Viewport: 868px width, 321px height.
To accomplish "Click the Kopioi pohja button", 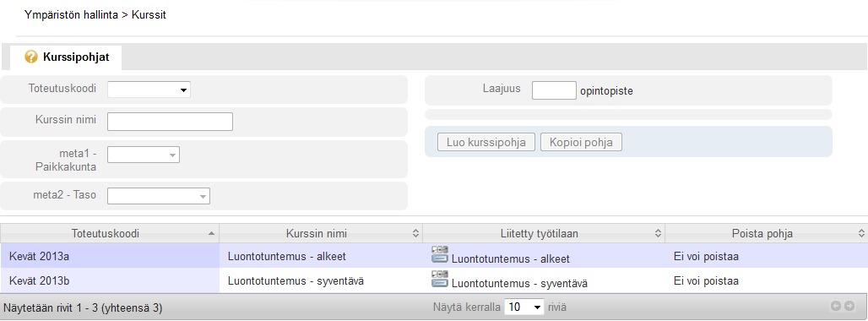I will pyautogui.click(x=581, y=142).
